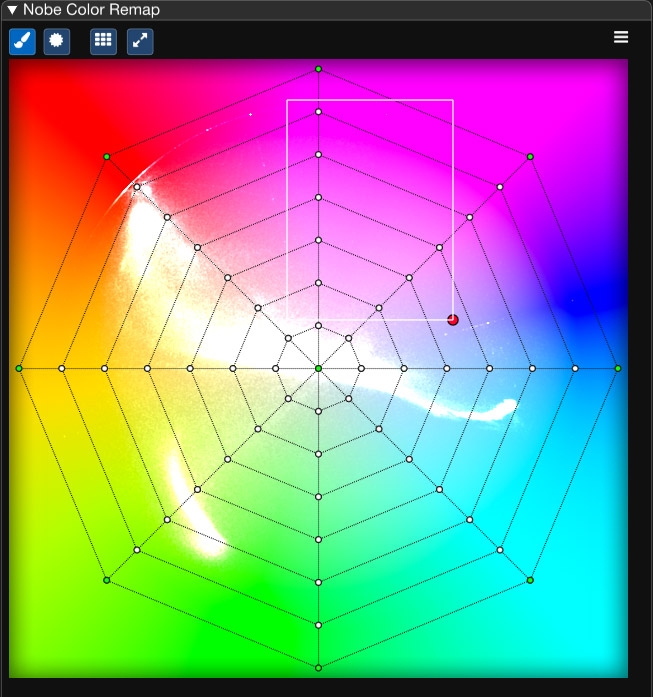This screenshot has width=653, height=697.
Task: Select the paintbrush tool icon
Action: coord(22,41)
